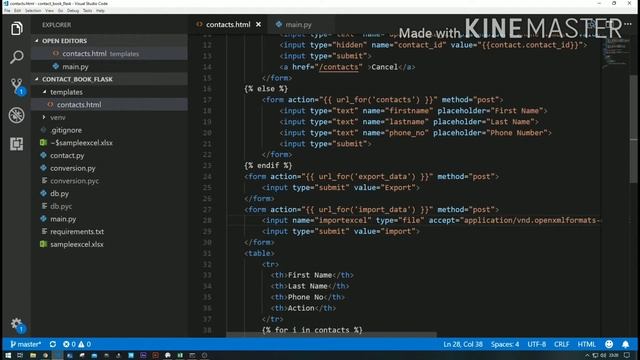Open notifications bell in status bar
640x360 pixels.
(625, 344)
